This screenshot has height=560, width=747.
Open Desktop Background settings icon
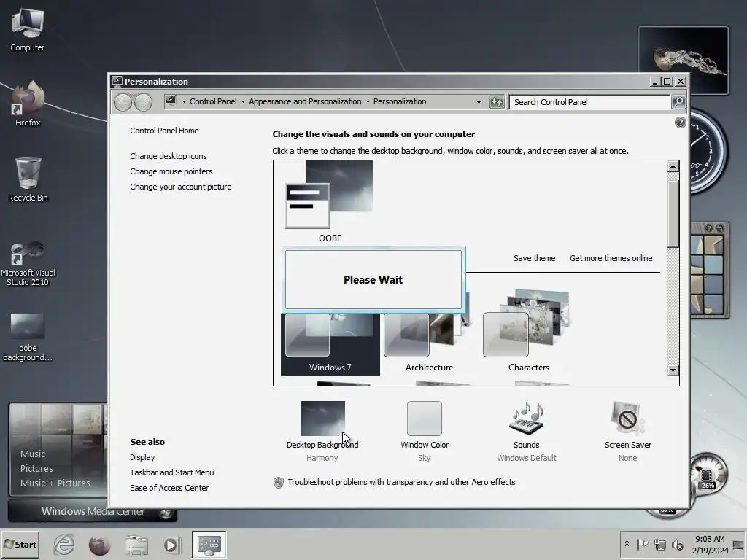[x=323, y=418]
